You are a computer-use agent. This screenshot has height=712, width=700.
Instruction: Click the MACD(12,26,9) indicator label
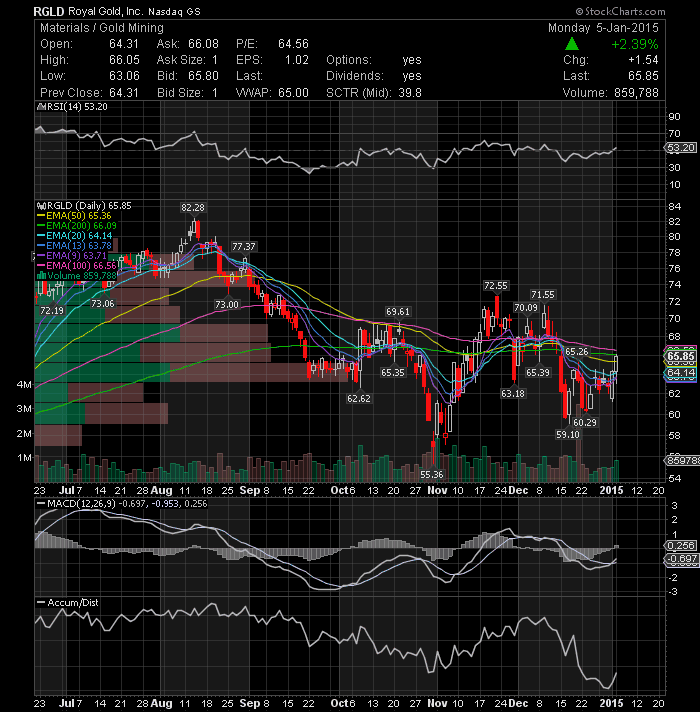(82, 504)
